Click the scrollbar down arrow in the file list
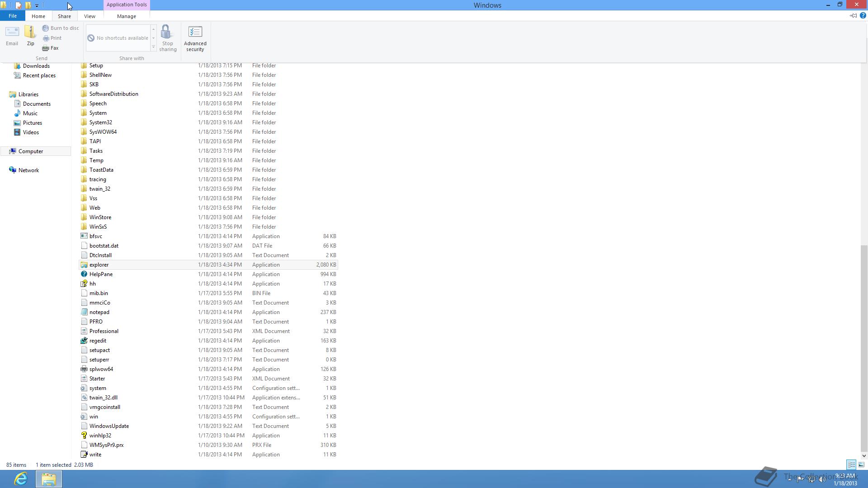868x488 pixels. (864, 455)
